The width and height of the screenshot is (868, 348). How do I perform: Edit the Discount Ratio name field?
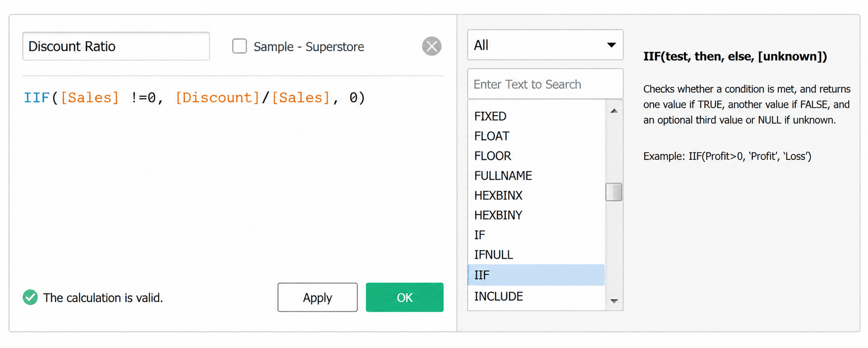pos(116,46)
